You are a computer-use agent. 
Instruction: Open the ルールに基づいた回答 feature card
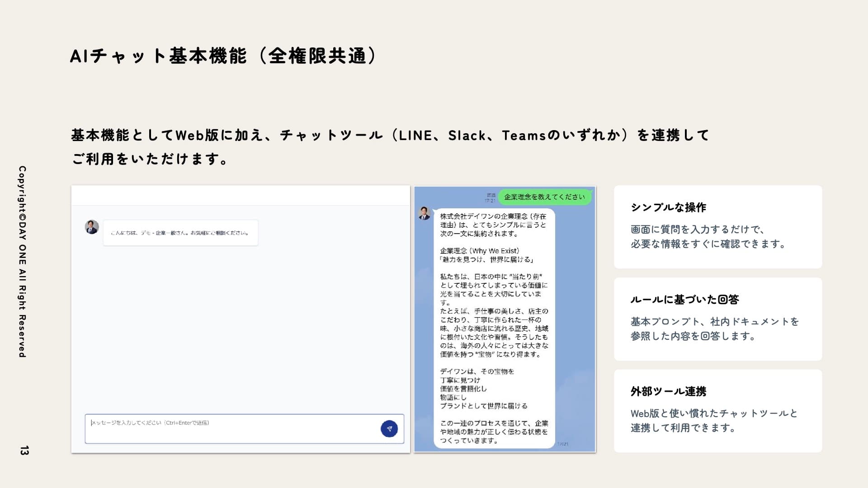click(x=717, y=318)
